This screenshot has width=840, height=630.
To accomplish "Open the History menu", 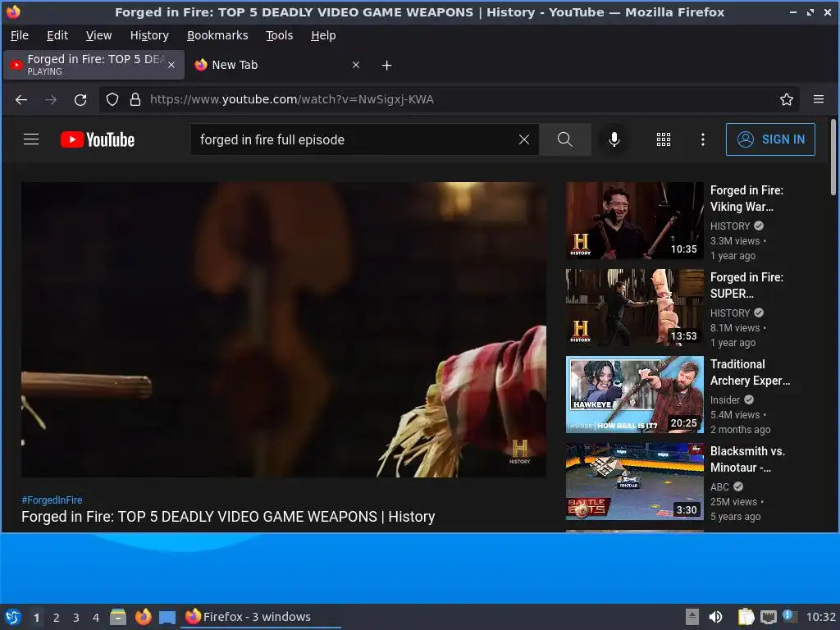I will click(149, 35).
